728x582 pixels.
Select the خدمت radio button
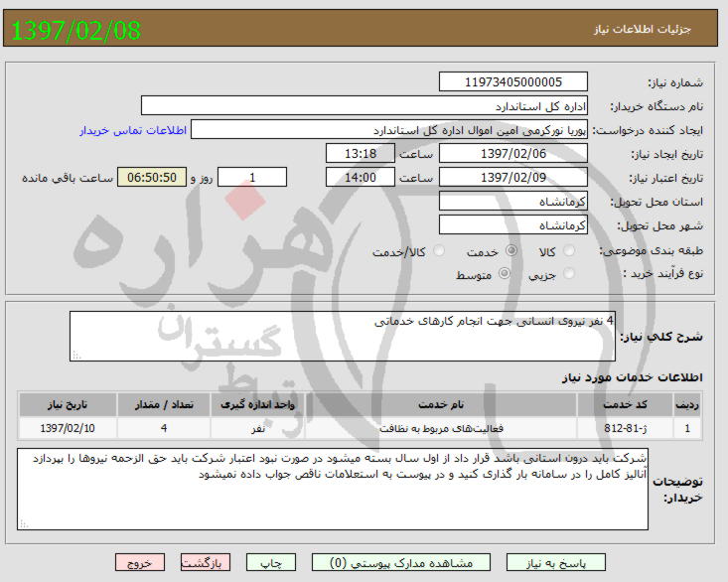pyautogui.click(x=511, y=251)
